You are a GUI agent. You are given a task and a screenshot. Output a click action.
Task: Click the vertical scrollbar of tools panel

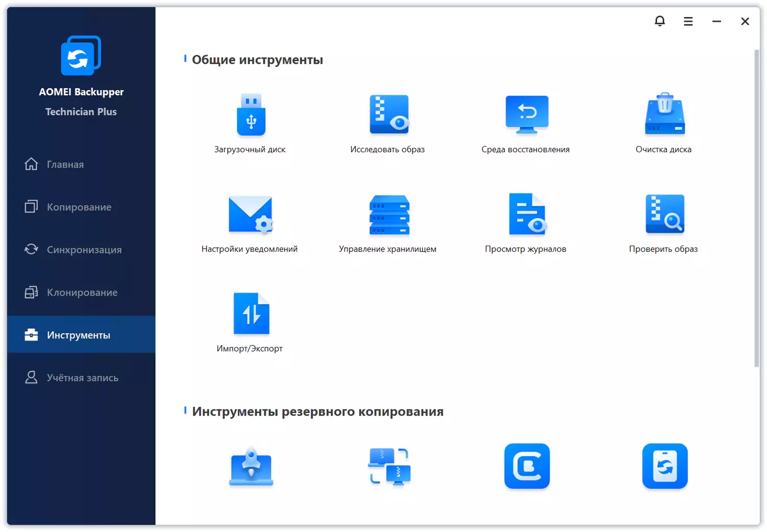(757, 209)
